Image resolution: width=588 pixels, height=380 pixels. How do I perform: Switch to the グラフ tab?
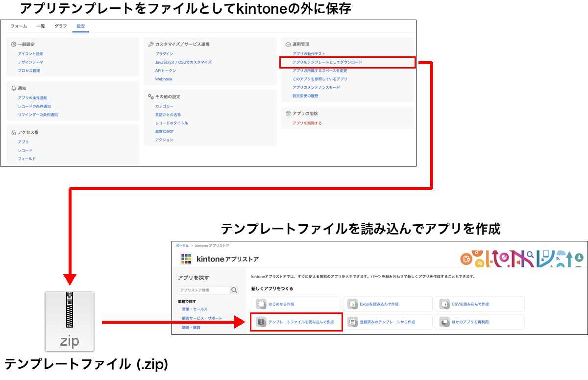coord(61,26)
